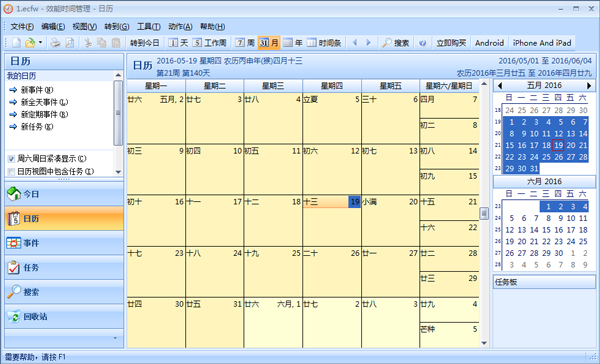
Task: Click main calendar scroll up arrow
Action: pos(484,84)
